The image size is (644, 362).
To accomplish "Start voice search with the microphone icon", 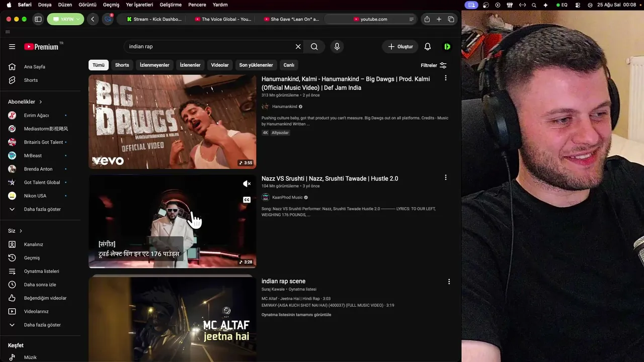I will [x=337, y=47].
